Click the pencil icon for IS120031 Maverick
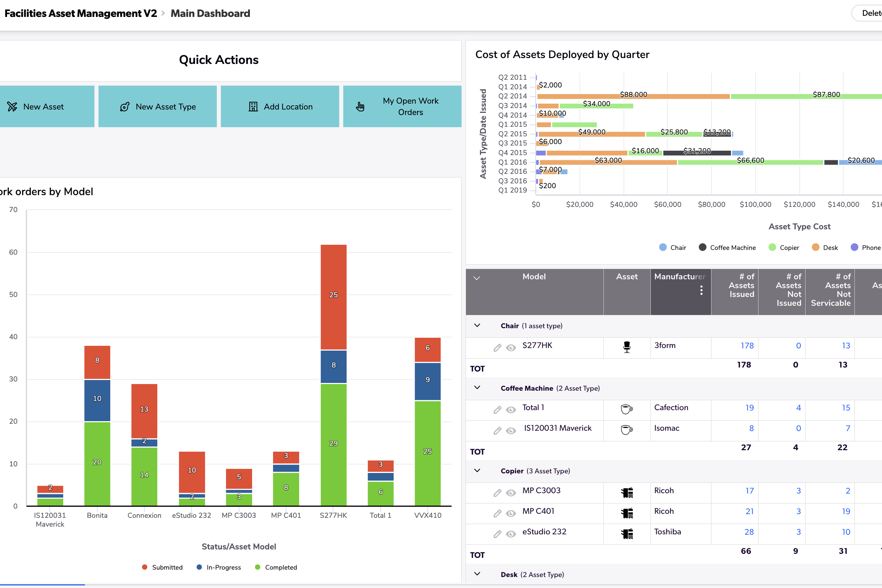The width and height of the screenshot is (882, 588). [x=497, y=431]
